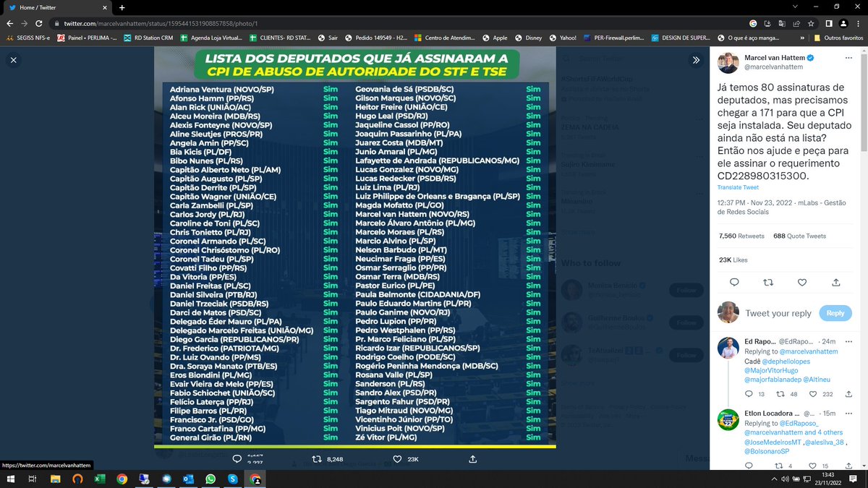
Task: Retweet Ed Raposo's reply showing 48
Action: [781, 394]
